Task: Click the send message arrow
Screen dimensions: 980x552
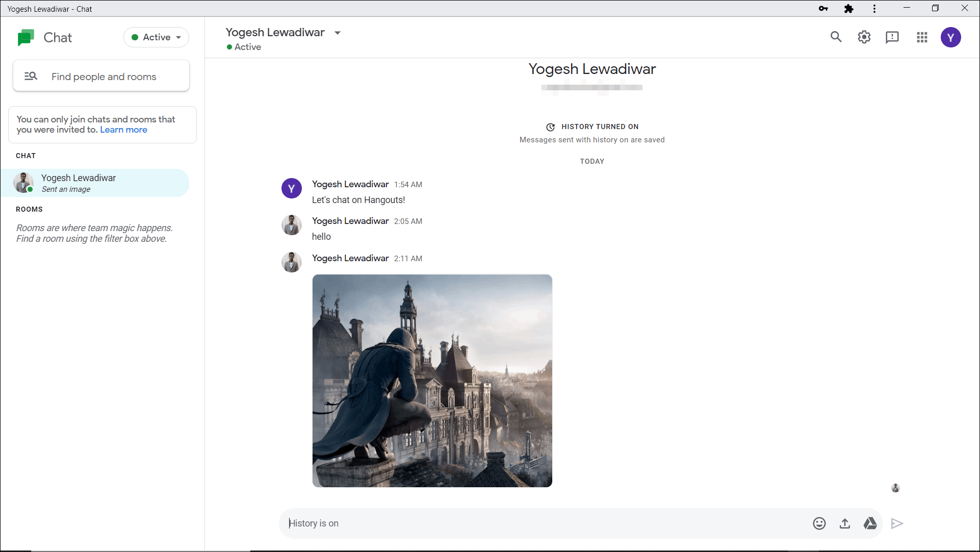Action: pyautogui.click(x=897, y=523)
